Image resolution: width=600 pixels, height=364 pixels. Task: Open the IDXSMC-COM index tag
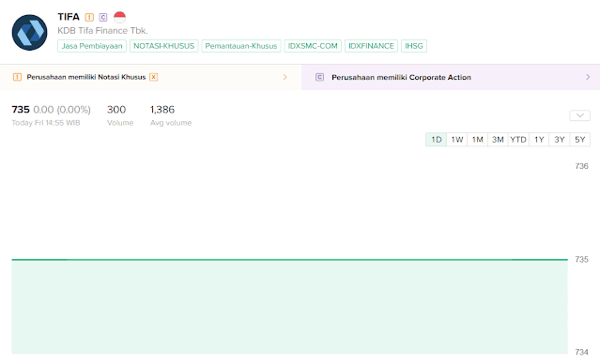click(x=313, y=46)
